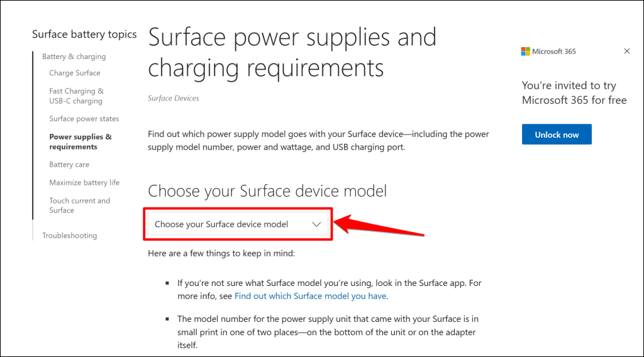Click the page title heading text
This screenshot has height=357, width=644.
click(292, 52)
